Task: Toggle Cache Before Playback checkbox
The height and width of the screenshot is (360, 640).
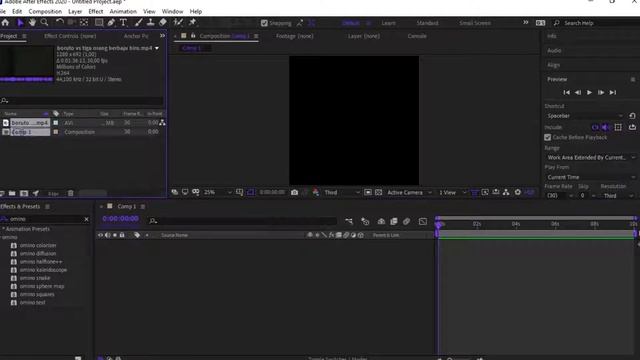Action: [x=548, y=138]
